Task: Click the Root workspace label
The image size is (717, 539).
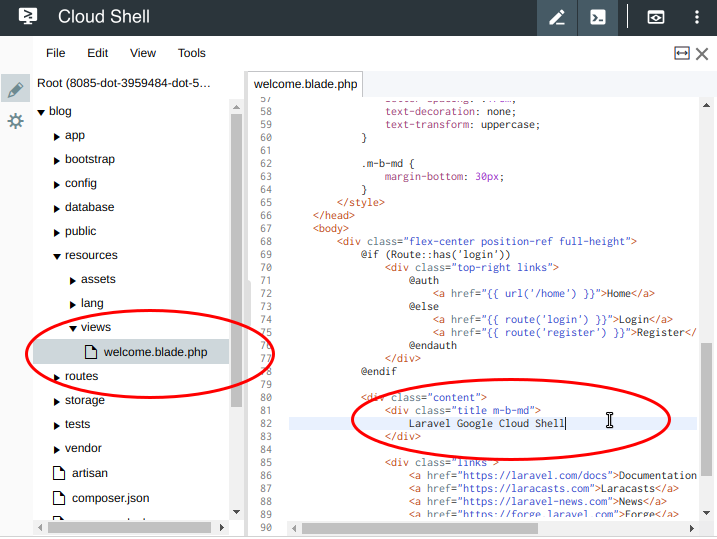Action: 123,83
